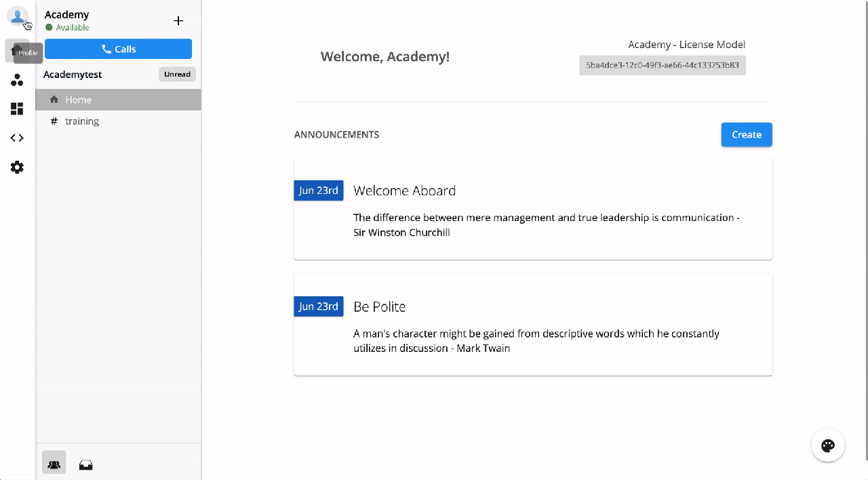Image resolution: width=868 pixels, height=480 pixels.
Task: Click the Mark Twain quote text
Action: 536,341
